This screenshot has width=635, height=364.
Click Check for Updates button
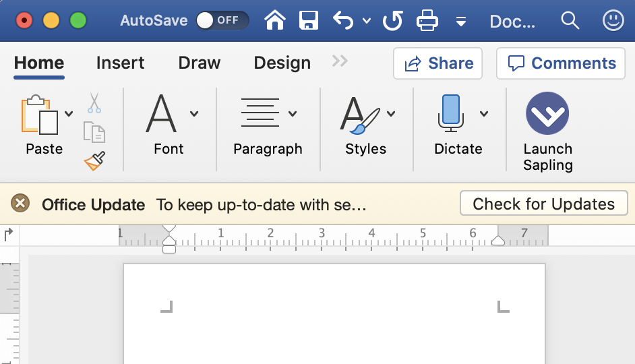point(544,204)
